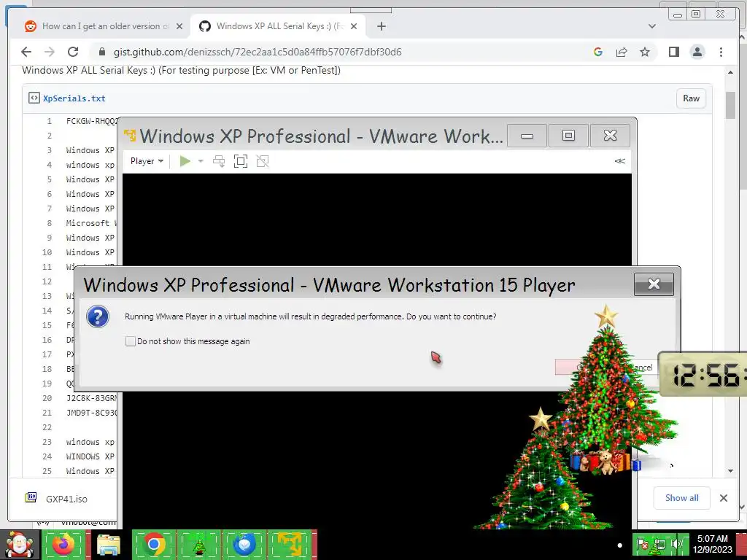The width and height of the screenshot is (747, 560).
Task: View the Raw gist file
Action: coord(691,98)
